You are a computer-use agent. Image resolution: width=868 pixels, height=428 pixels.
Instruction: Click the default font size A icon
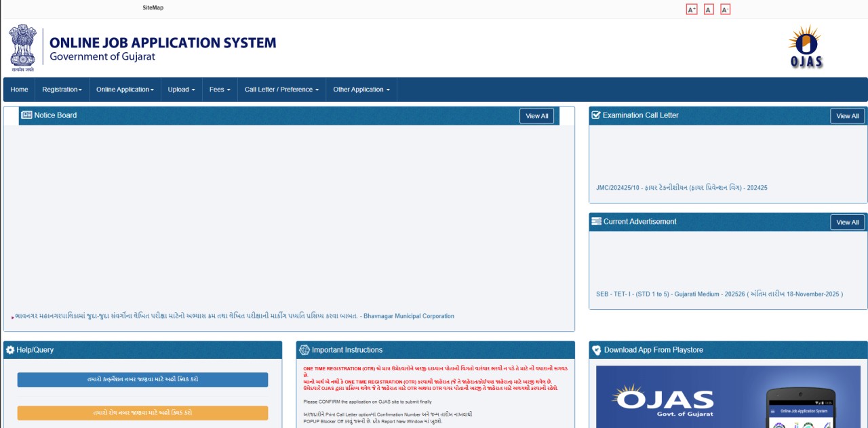(x=709, y=9)
